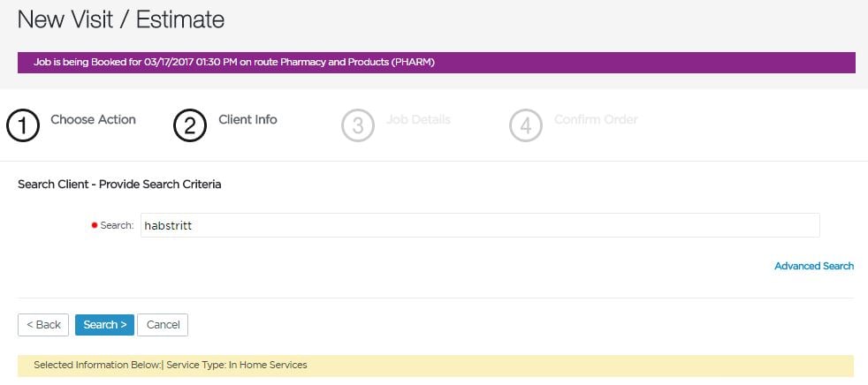Click the red required-field dot

pos(95,226)
